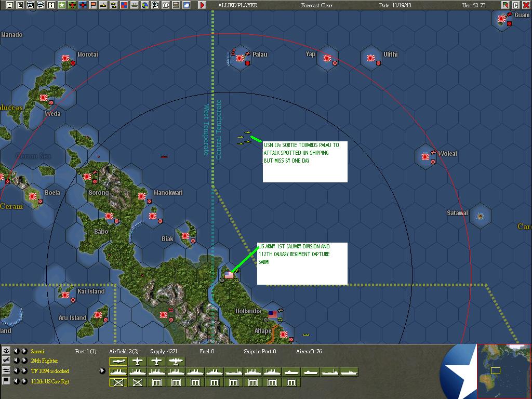The width and height of the screenshot is (532, 399).
Task: Click US flag at Hollandia on map
Action: (x=272, y=314)
